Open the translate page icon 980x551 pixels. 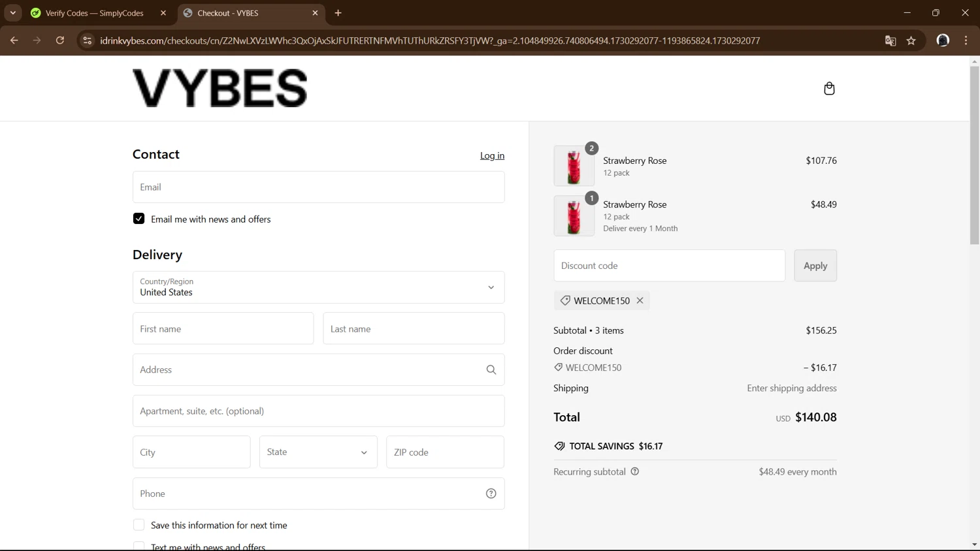point(890,40)
